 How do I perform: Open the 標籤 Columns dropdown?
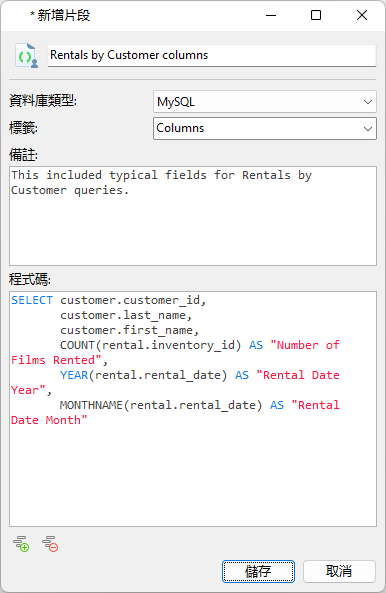coord(265,128)
